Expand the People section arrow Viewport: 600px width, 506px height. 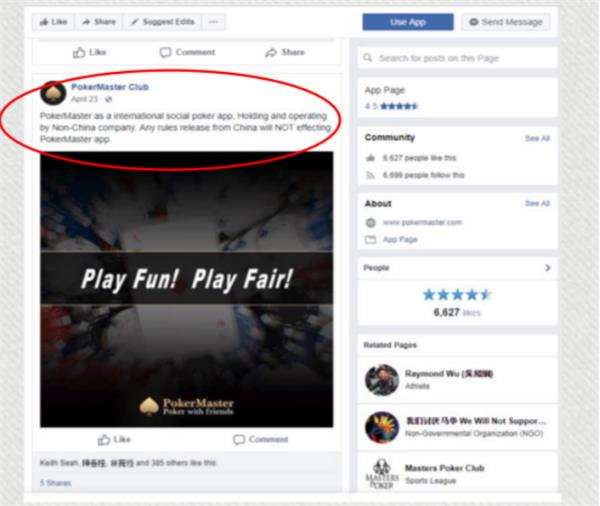click(x=548, y=268)
